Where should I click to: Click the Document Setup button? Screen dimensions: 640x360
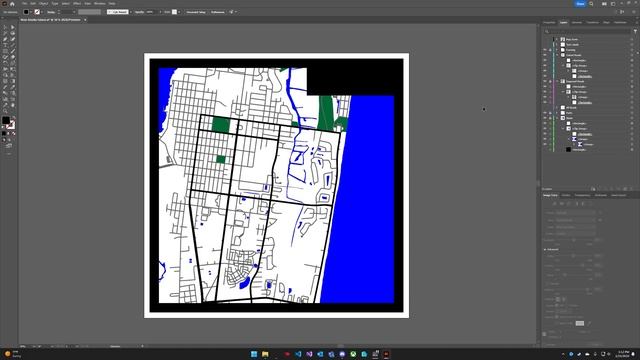pos(196,12)
